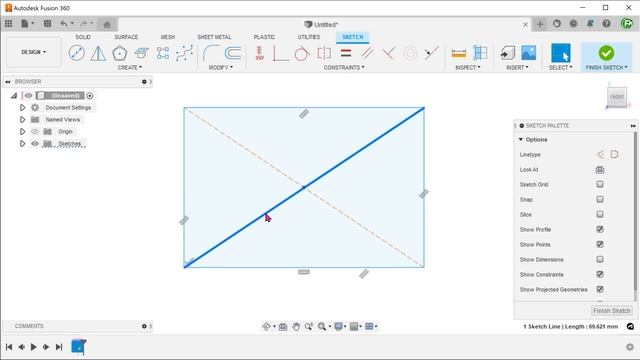Choose the Polygon tool icon
Viewport: 640px width, 360px height.
tap(120, 53)
